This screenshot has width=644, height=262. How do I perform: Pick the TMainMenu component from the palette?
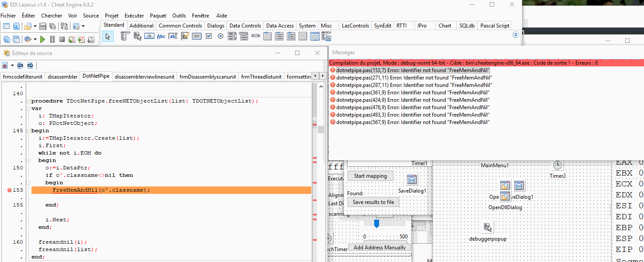[125, 36]
